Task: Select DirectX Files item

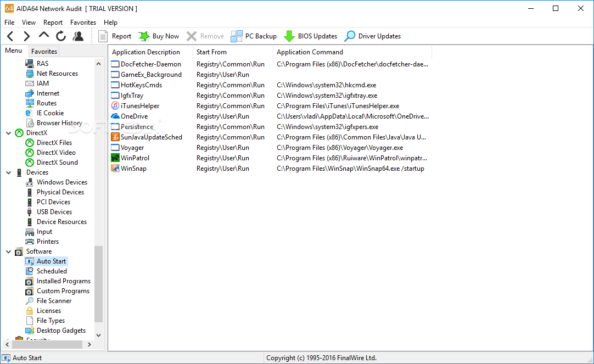Action: (x=54, y=143)
